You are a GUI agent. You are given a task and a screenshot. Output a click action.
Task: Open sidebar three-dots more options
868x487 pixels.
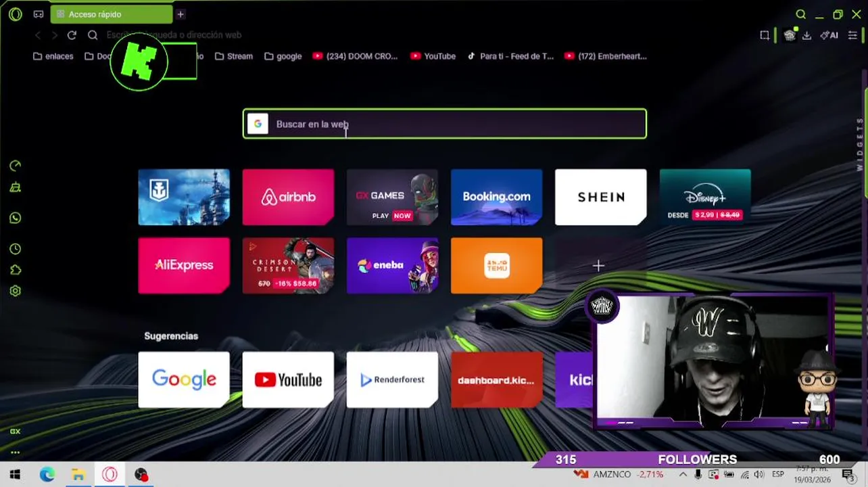[15, 452]
